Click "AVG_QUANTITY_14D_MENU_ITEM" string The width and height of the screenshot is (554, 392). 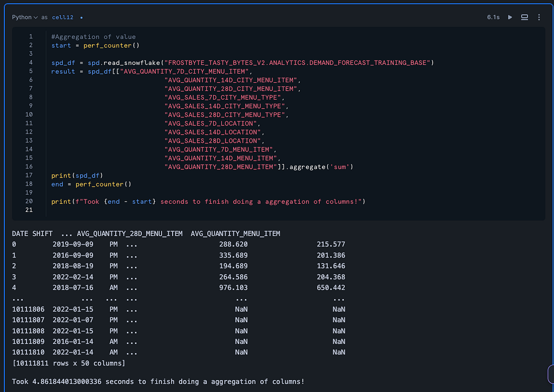click(x=221, y=158)
